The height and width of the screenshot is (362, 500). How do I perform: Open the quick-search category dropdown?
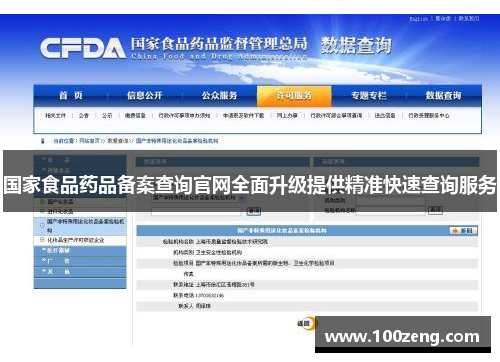point(199,198)
